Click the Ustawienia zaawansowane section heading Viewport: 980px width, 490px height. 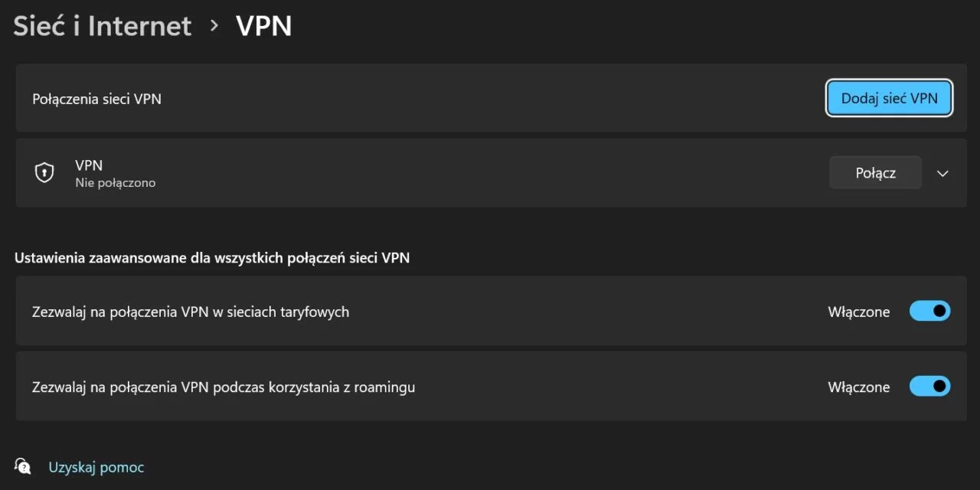[x=212, y=258]
